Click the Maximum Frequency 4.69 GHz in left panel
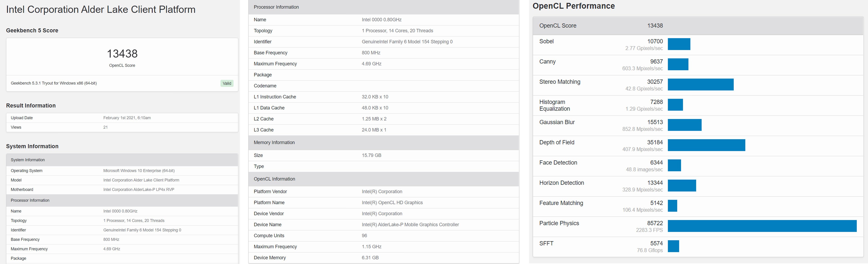 click(111, 249)
